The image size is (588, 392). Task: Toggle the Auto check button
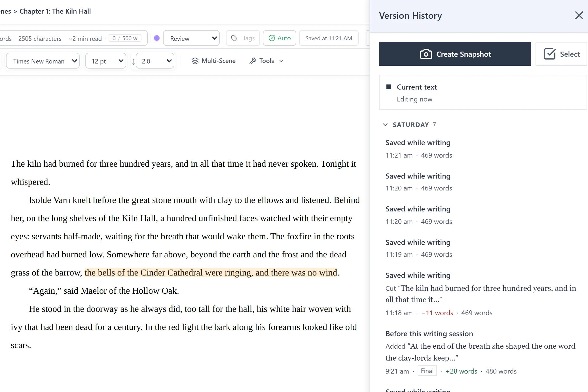(280, 38)
